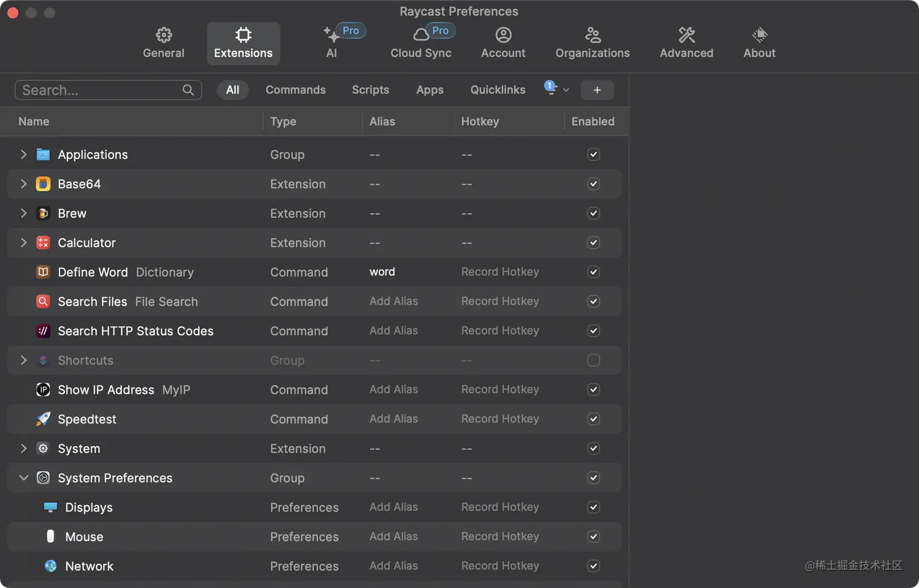Select the Extensions tab

point(243,43)
